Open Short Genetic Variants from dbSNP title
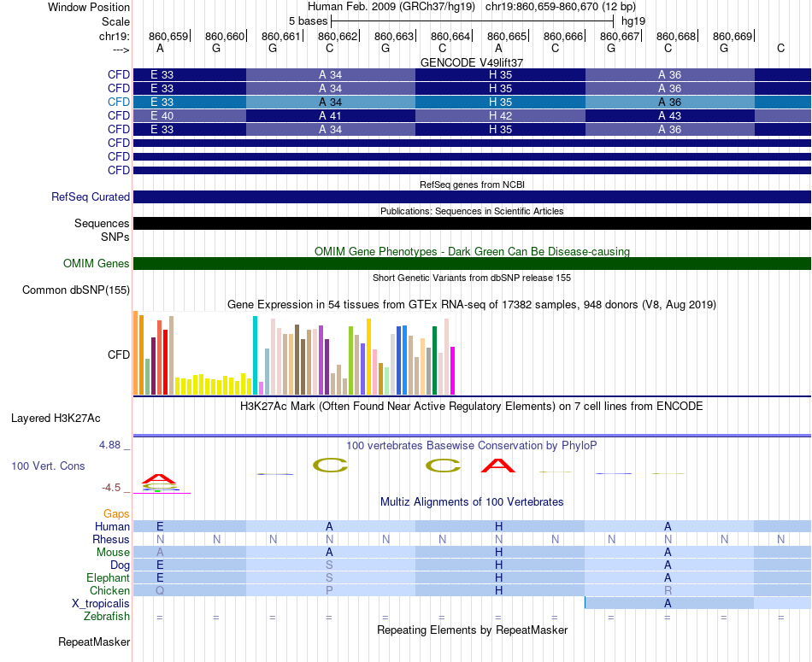This screenshot has height=662, width=812. click(472, 278)
